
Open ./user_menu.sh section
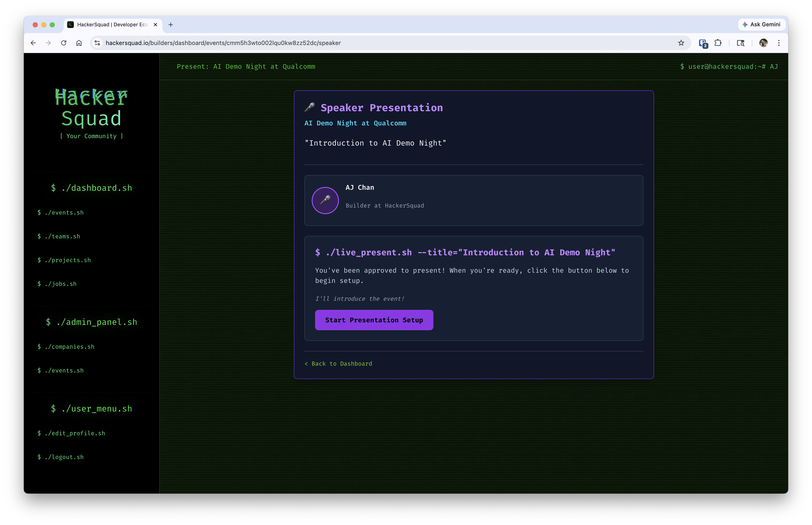[x=91, y=408]
